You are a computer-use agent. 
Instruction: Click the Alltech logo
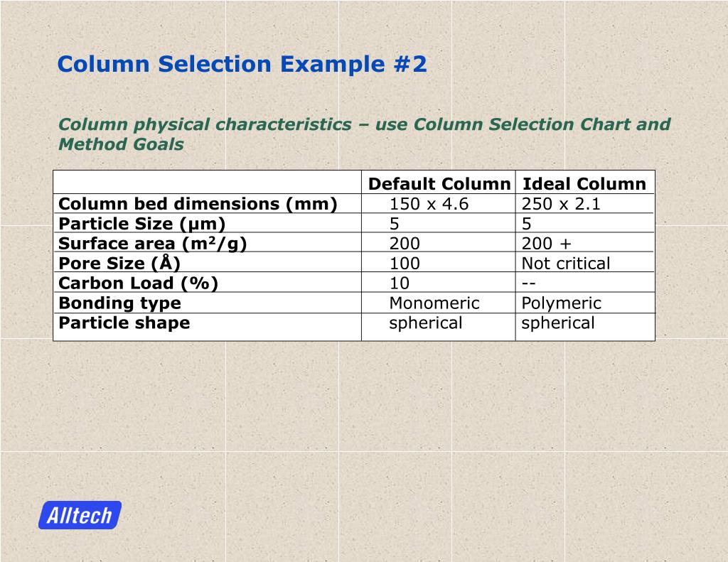80,515
